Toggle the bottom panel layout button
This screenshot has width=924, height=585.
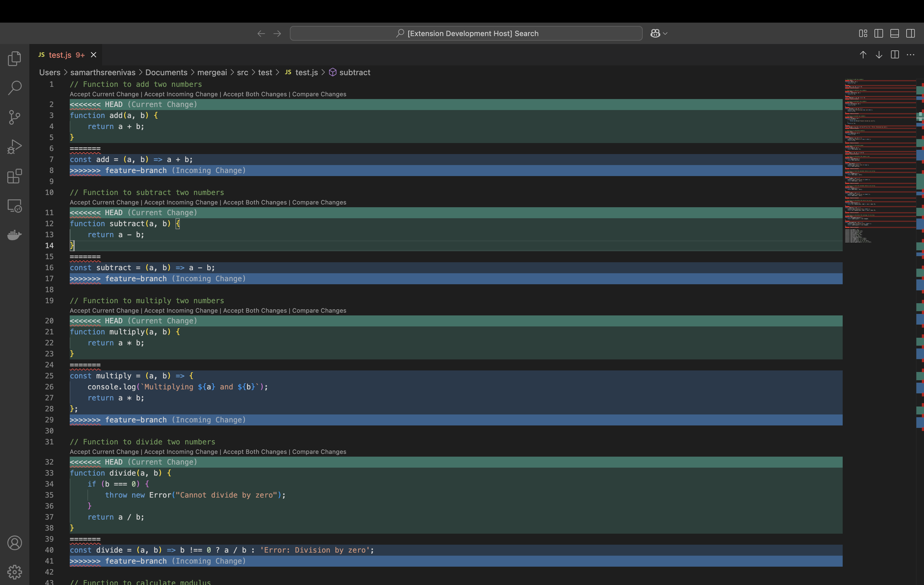(x=894, y=33)
